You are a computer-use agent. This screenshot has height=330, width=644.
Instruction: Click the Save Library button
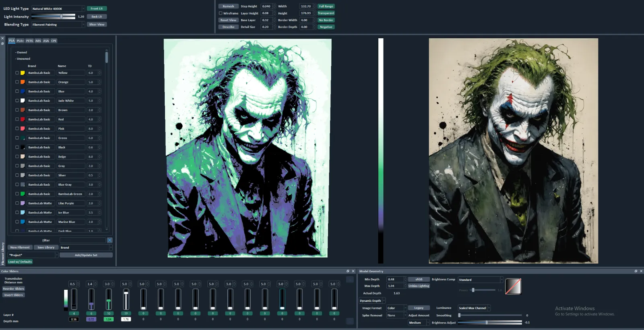(46, 247)
